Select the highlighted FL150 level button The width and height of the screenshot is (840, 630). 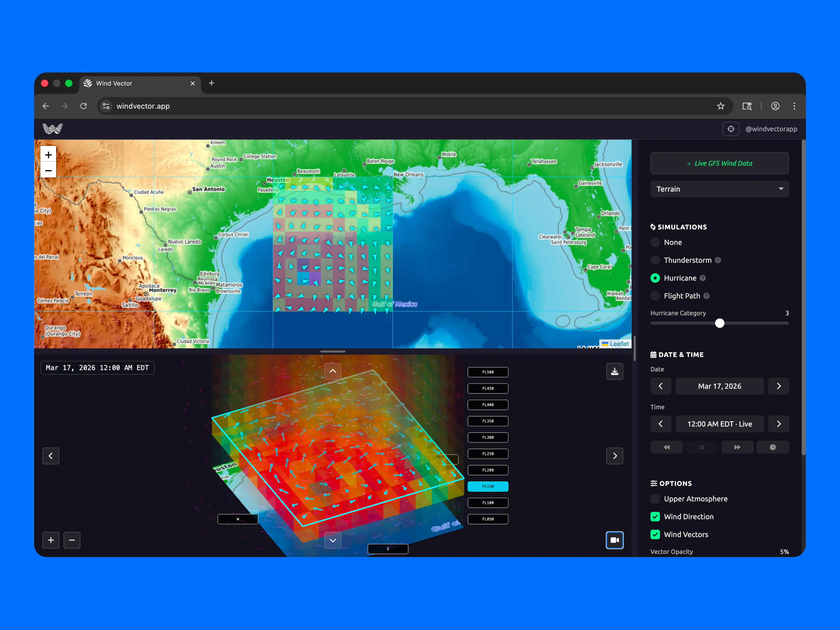[x=488, y=486]
